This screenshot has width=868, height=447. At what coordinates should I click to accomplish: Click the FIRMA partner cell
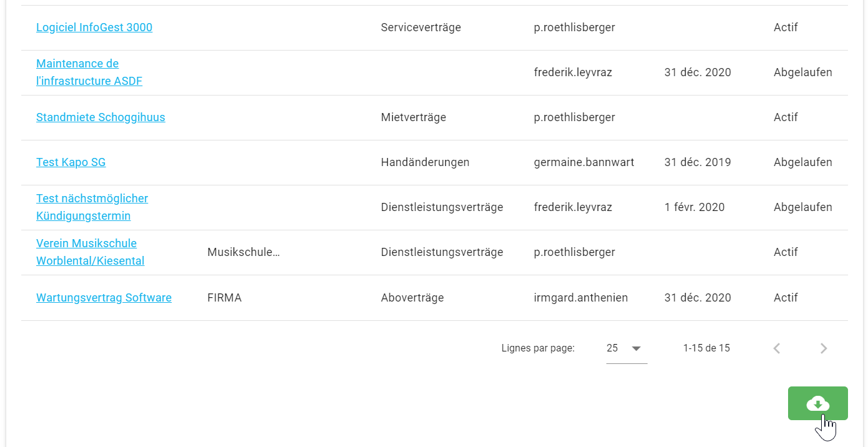[x=224, y=298]
